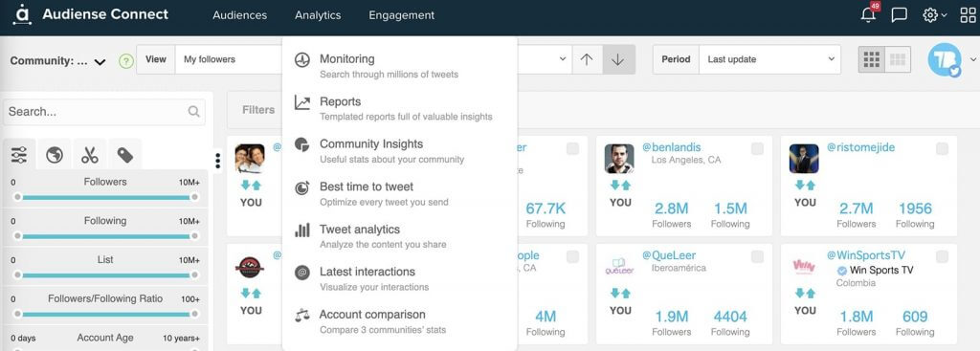Click the Followers range slider right handle

(194, 197)
